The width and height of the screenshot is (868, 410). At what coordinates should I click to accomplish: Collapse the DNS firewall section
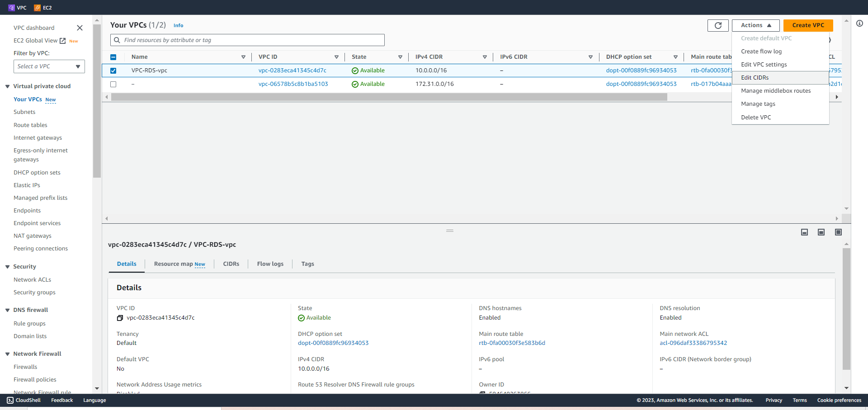pos(7,310)
